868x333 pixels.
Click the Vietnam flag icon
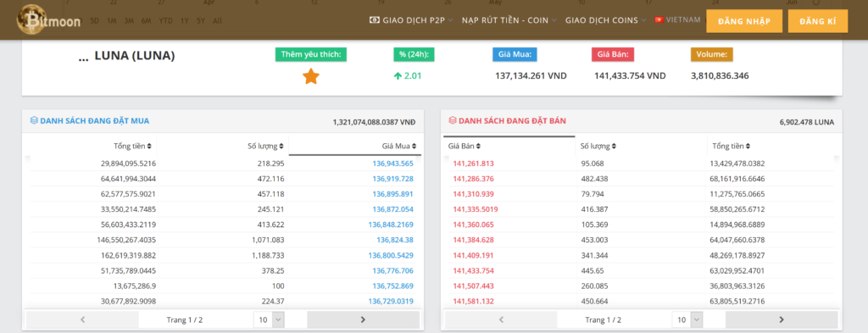point(659,20)
